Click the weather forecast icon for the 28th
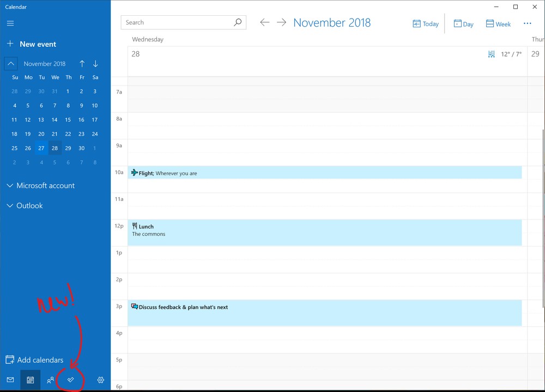This screenshot has height=392, width=545. coord(491,54)
